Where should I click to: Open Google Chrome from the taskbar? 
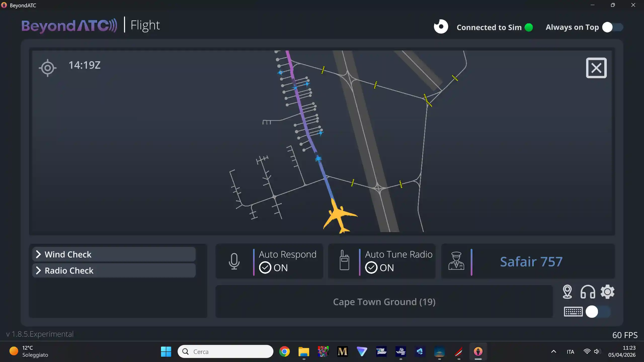click(x=285, y=351)
